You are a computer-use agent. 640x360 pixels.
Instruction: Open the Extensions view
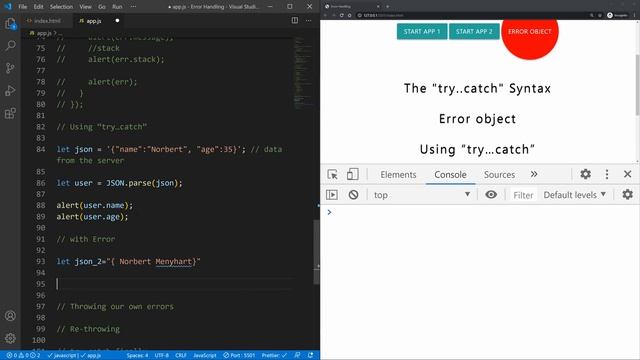(10, 113)
